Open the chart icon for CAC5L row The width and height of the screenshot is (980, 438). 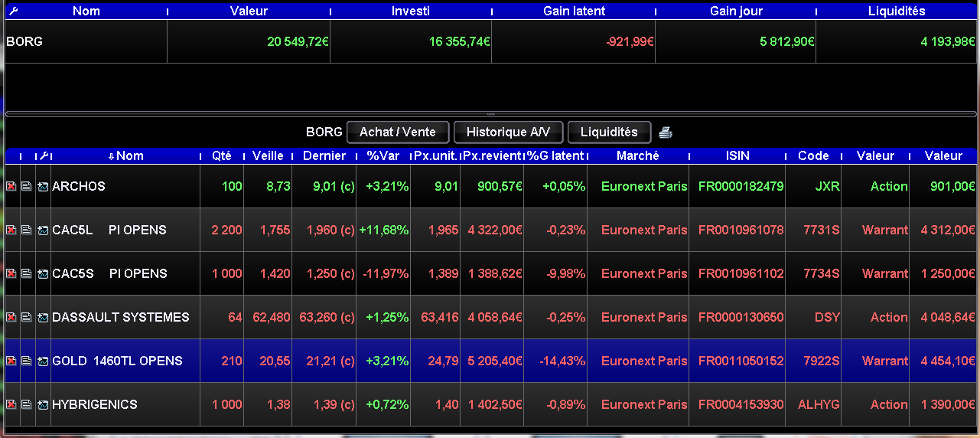[43, 230]
